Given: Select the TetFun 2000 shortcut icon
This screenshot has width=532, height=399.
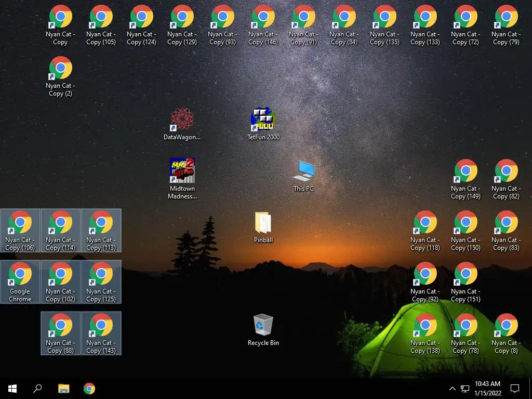Looking at the screenshot, I should [x=263, y=124].
